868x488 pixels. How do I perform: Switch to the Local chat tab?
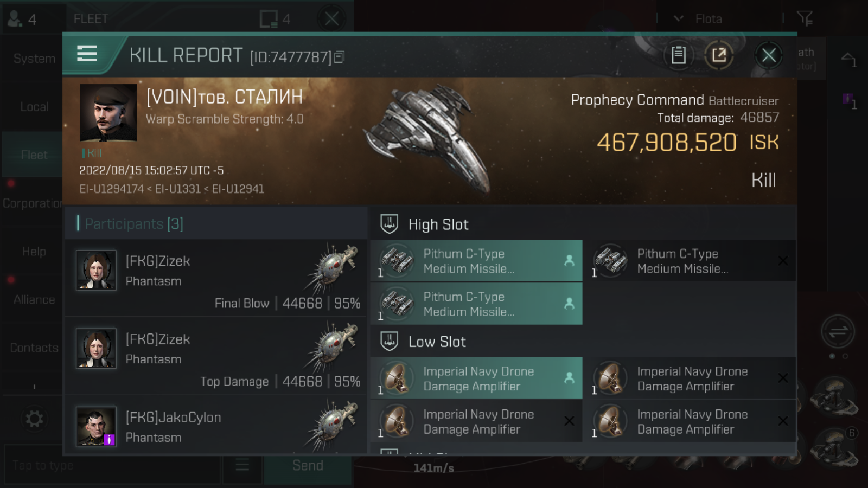[34, 107]
